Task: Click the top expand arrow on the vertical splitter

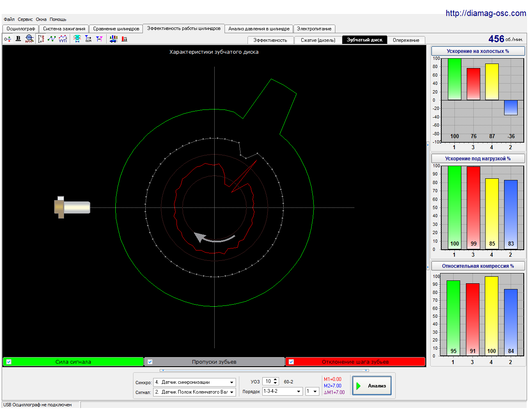Action: tap(428, 144)
